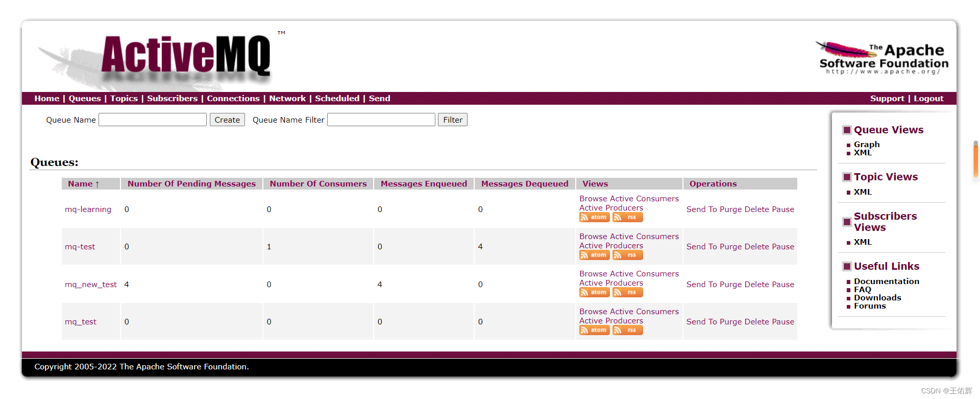
Task: Open Topic Views XML link
Action: (x=863, y=192)
